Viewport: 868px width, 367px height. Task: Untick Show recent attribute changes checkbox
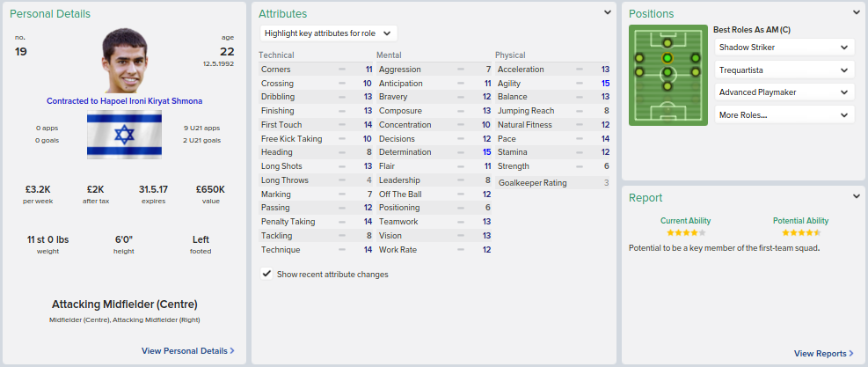click(266, 274)
